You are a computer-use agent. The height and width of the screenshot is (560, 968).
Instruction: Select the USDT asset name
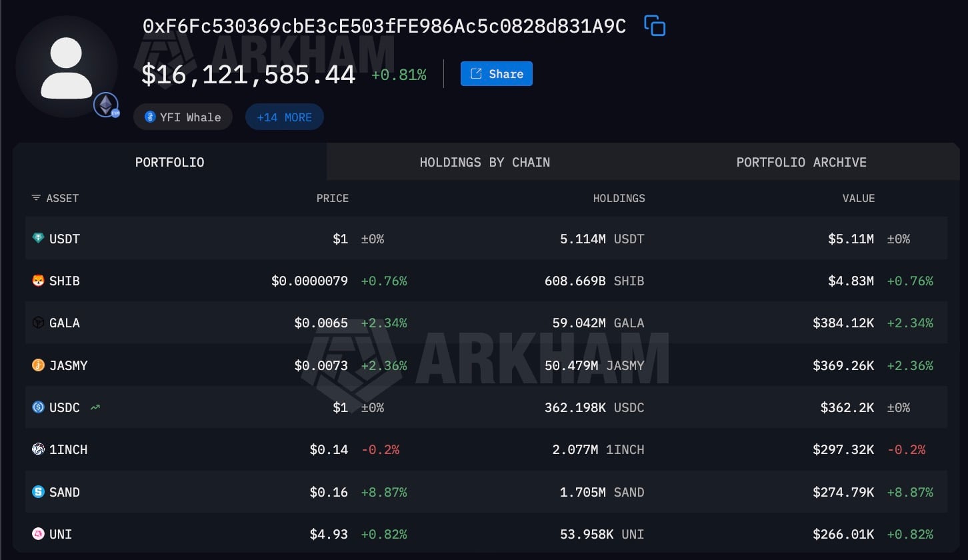(65, 239)
